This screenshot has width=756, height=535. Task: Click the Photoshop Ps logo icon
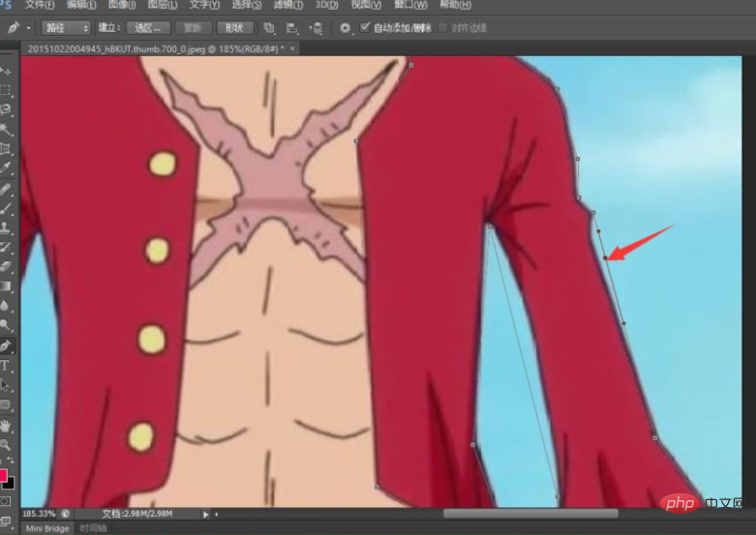pos(6,4)
